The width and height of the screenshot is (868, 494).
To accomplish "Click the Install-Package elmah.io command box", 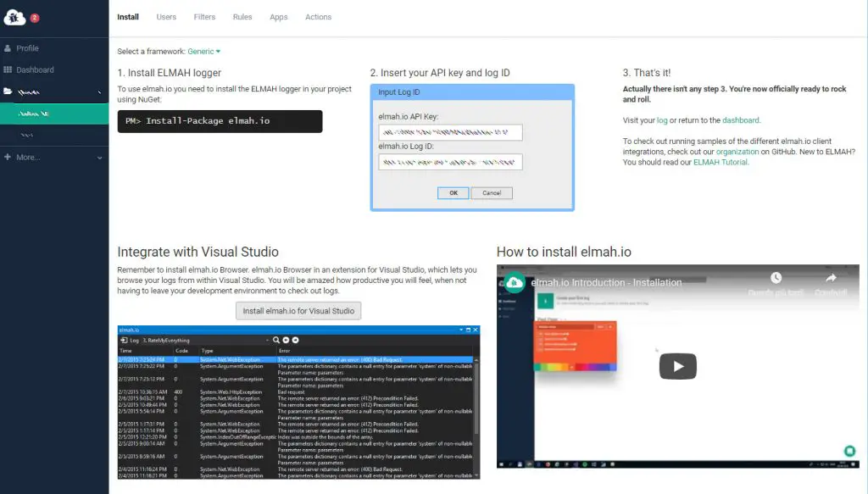I will [x=220, y=121].
